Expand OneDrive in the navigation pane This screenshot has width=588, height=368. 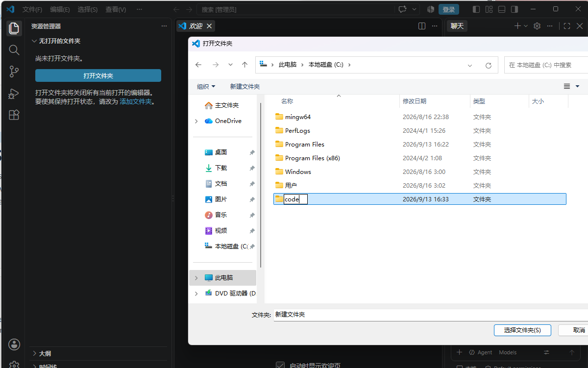[x=196, y=121]
